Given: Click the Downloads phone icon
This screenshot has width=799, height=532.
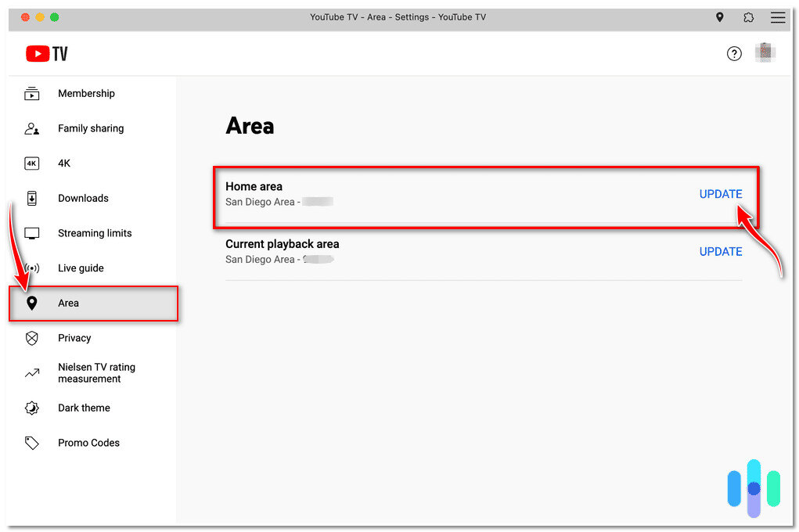Looking at the screenshot, I should pyautogui.click(x=32, y=199).
